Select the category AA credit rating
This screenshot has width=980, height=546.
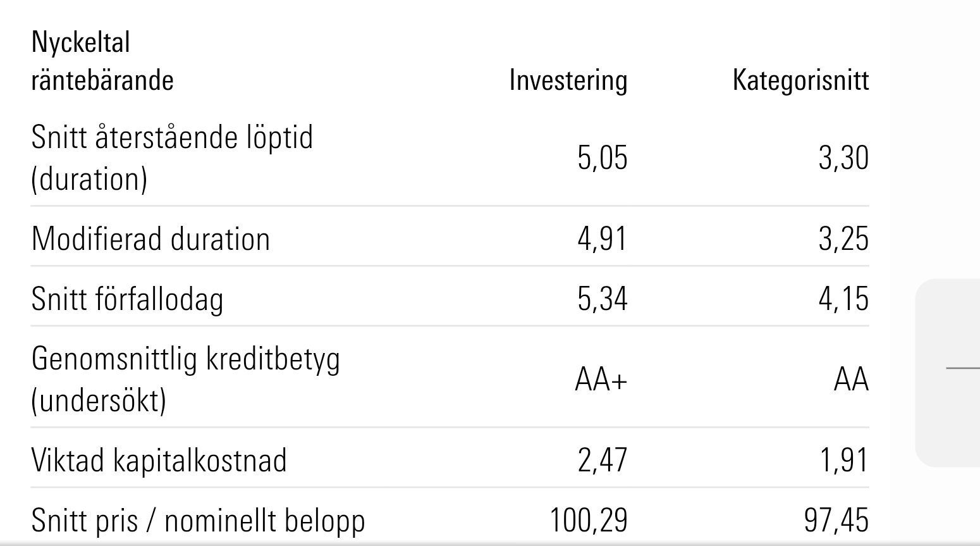pyautogui.click(x=851, y=380)
